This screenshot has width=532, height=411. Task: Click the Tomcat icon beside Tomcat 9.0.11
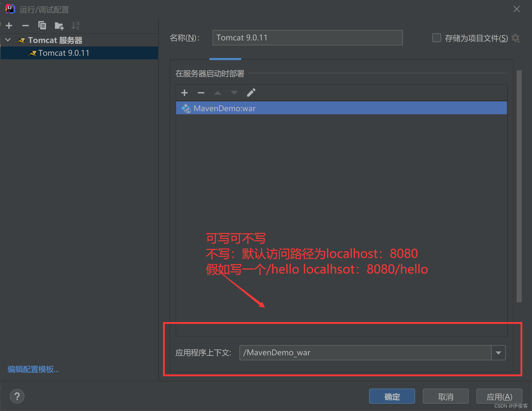(32, 53)
